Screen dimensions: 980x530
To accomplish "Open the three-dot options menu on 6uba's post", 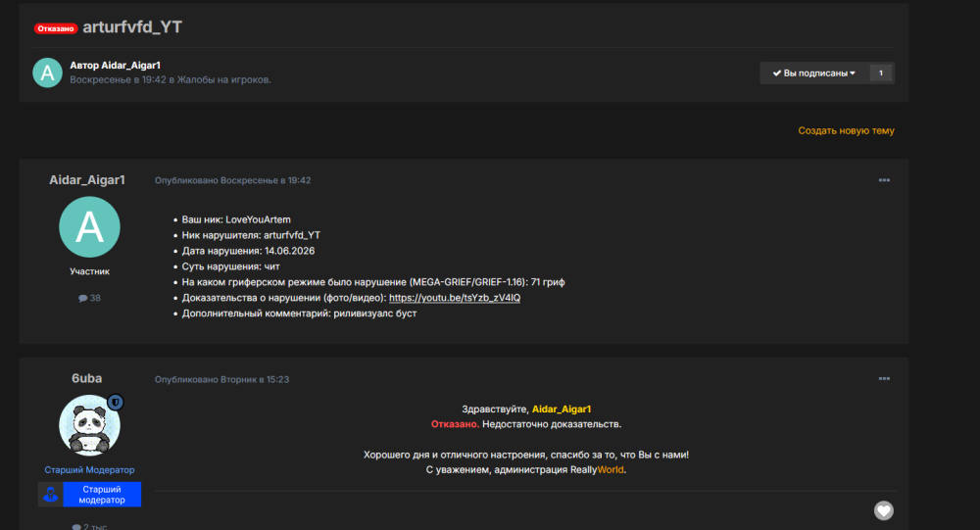I will click(x=884, y=379).
